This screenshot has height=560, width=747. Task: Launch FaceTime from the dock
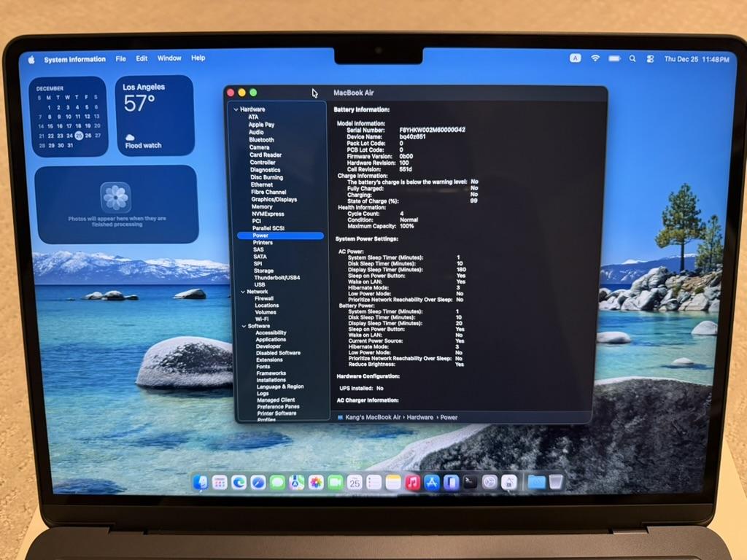point(336,483)
